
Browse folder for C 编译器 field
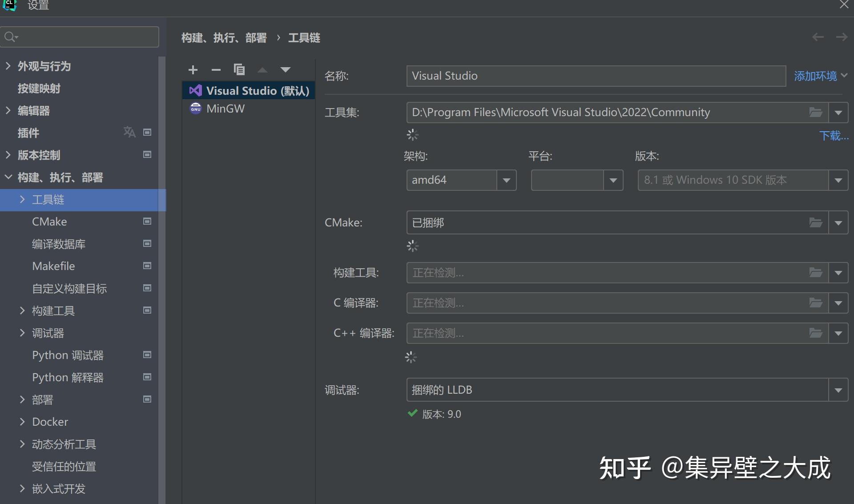point(816,303)
